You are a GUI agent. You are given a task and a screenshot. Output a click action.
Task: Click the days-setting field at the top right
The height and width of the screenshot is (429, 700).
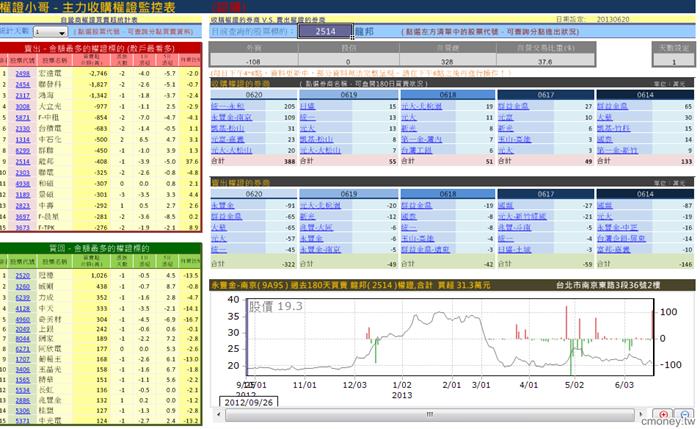[x=674, y=62]
